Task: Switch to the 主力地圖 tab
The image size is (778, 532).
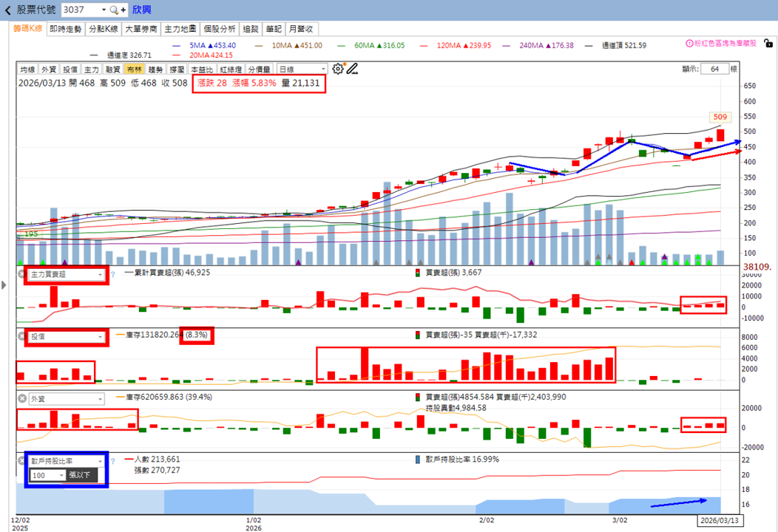Action: click(x=180, y=30)
